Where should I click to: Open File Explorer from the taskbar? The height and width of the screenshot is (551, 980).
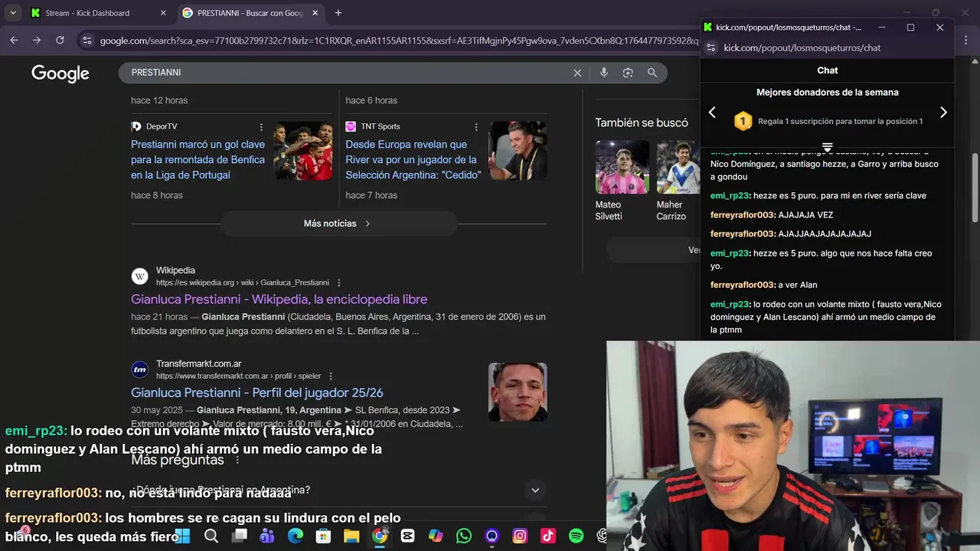[x=351, y=536]
